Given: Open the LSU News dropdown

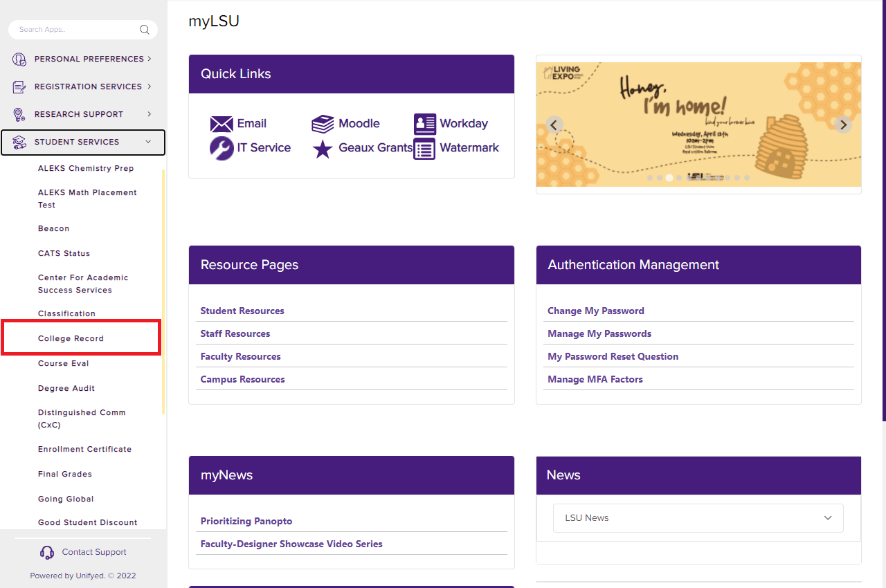Looking at the screenshot, I should [826, 517].
